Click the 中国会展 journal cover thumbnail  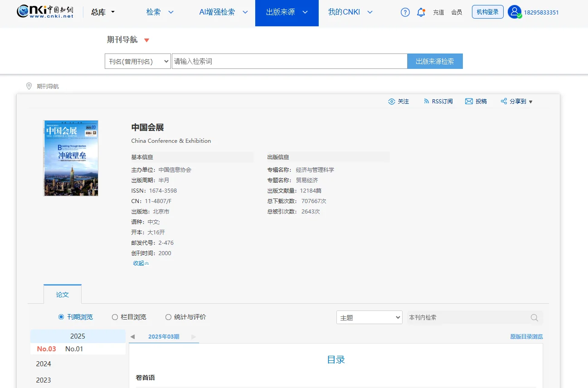click(x=70, y=158)
